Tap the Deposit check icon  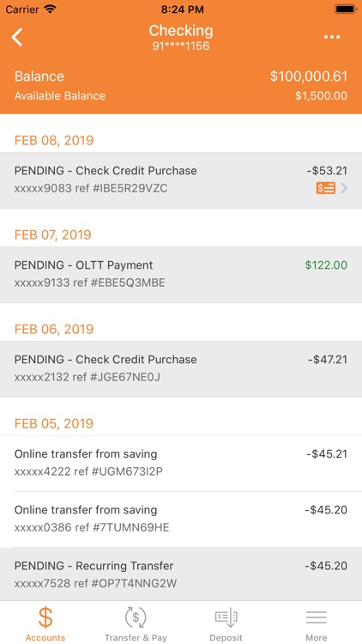point(226,617)
